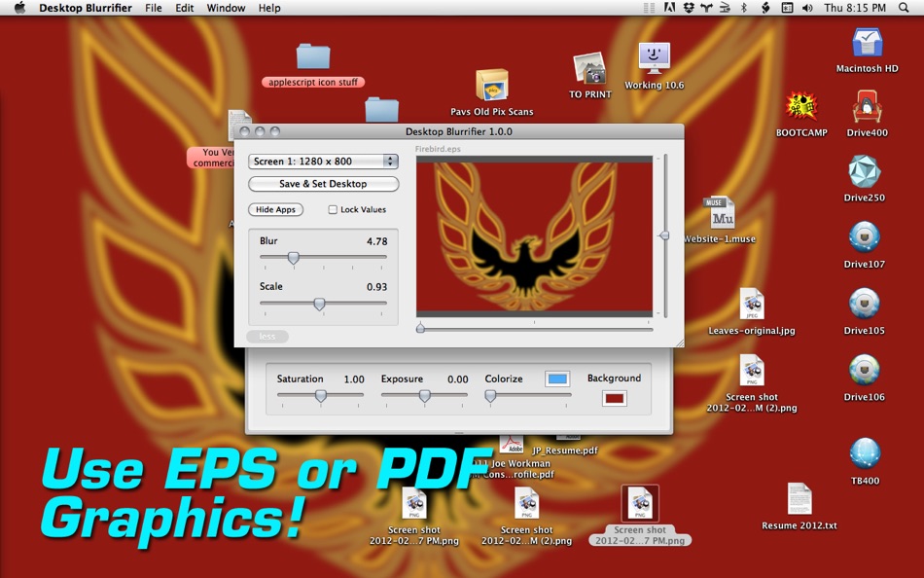Open Spotlight search magnifier in menu bar
924x578 pixels.
pyautogui.click(x=904, y=8)
